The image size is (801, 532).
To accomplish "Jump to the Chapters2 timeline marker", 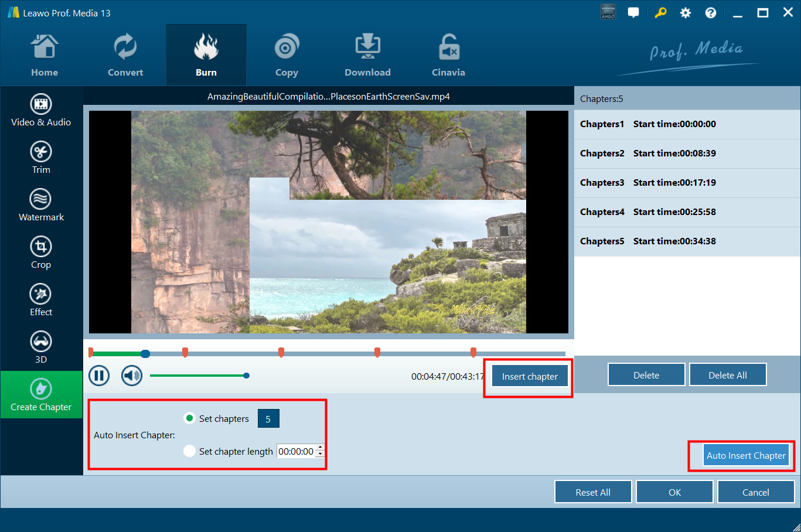I will click(185, 352).
